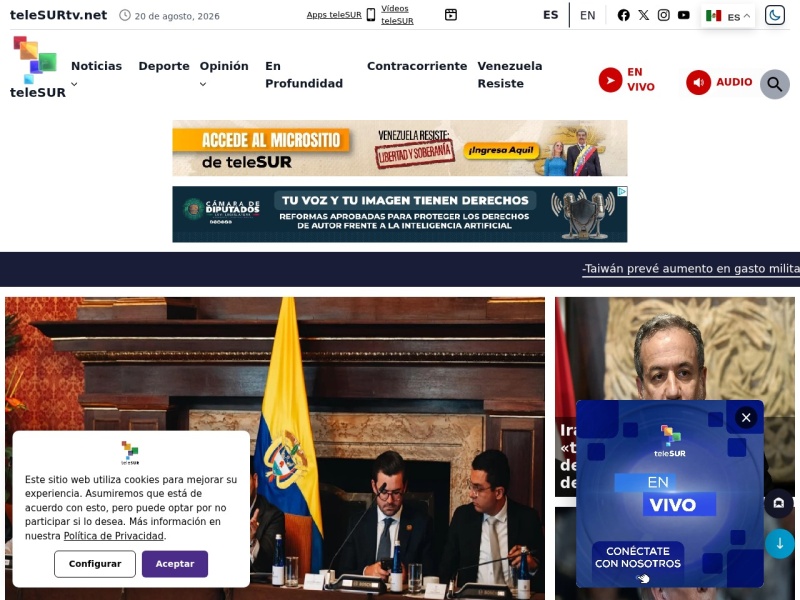Toggle dark mode moon icon
The width and height of the screenshot is (800, 600).
point(774,15)
